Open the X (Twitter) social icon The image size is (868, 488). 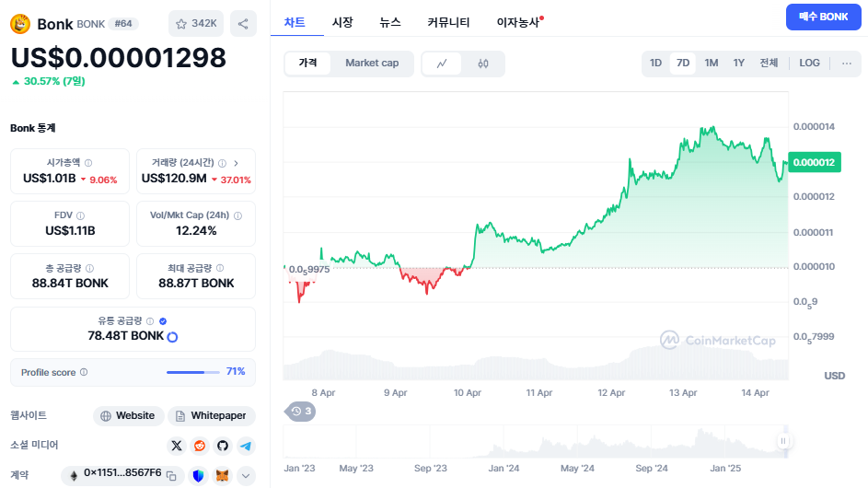(x=177, y=446)
